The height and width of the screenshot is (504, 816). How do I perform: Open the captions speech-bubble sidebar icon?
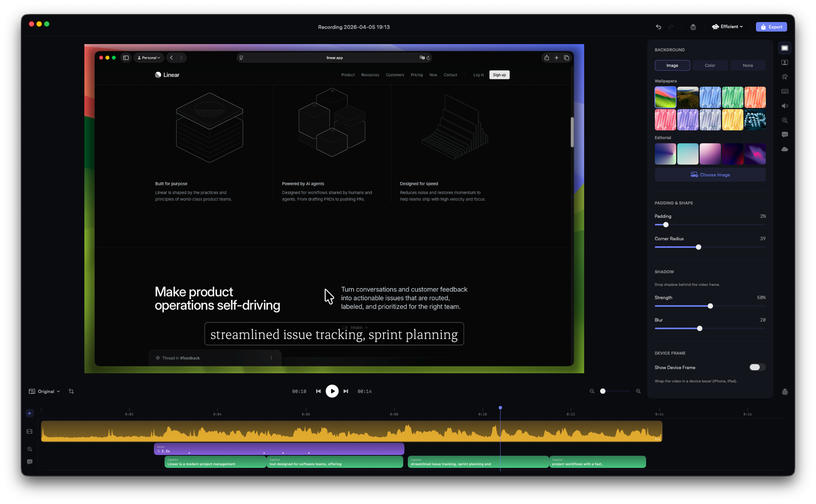784,135
